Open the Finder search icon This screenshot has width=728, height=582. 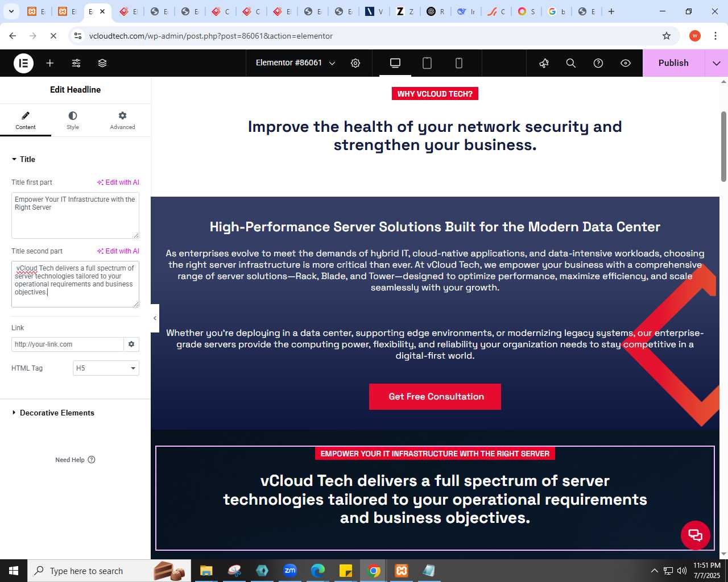571,63
